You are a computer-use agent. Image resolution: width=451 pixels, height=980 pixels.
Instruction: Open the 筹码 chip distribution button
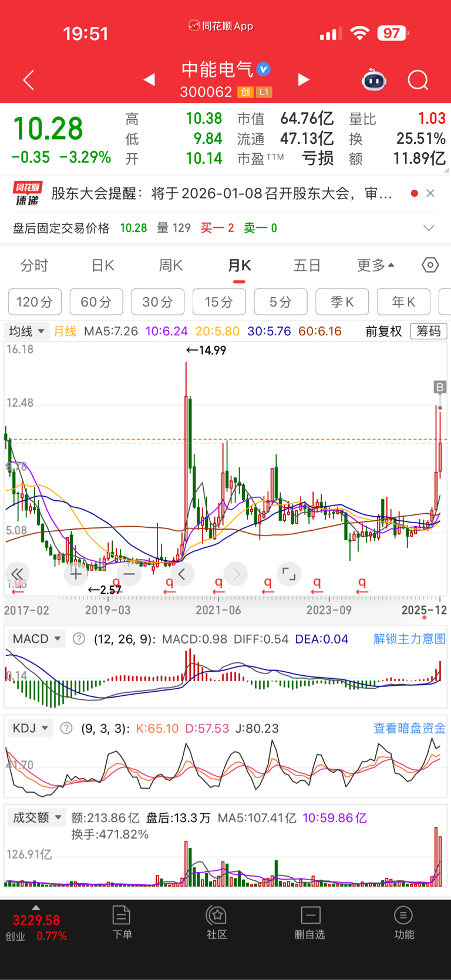click(429, 331)
